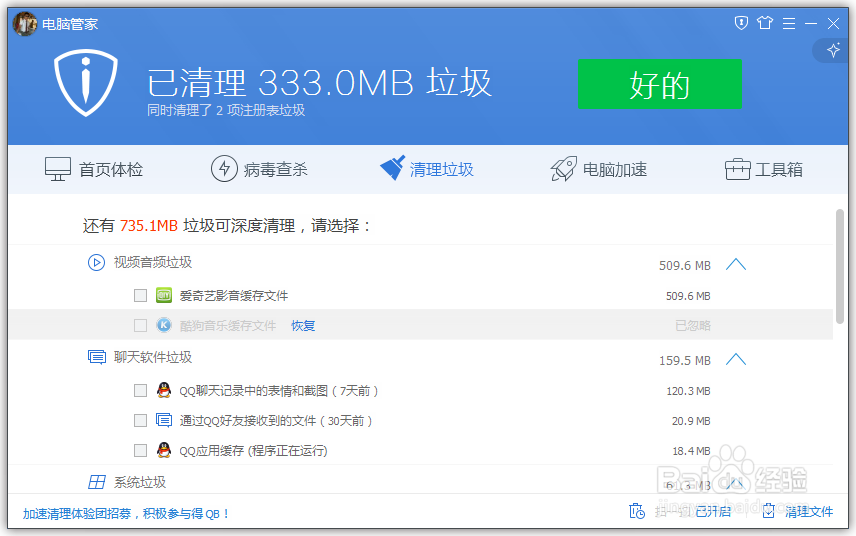Click the broom icon for 清理垃圾
The height and width of the screenshot is (536, 856).
(393, 168)
